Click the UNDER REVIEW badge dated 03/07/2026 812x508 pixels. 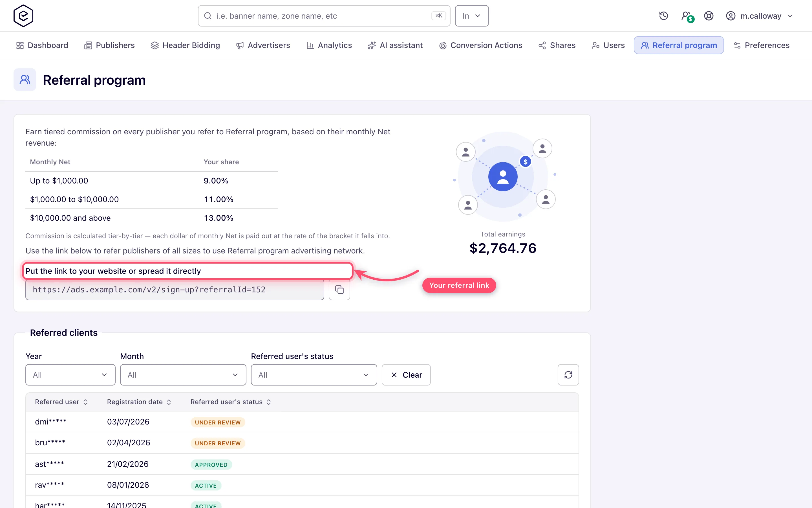(218, 422)
